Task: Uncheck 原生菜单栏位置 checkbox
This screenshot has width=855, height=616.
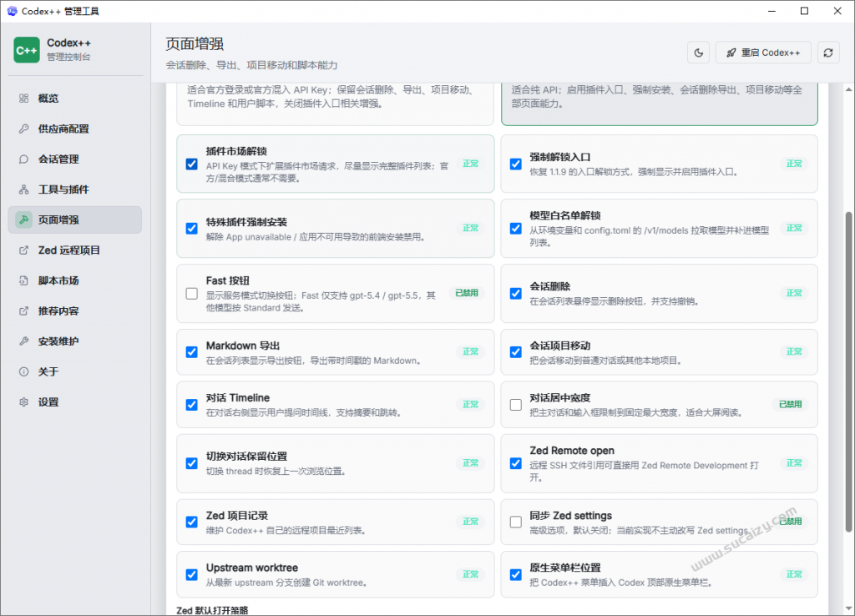Action: (515, 574)
